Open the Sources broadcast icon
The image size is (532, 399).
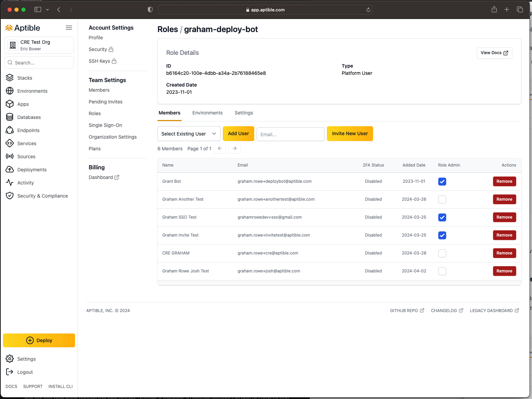coord(10,157)
